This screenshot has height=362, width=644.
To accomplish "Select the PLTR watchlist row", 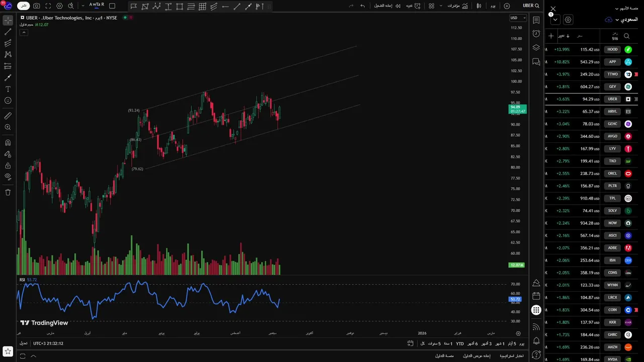I will tap(592, 186).
